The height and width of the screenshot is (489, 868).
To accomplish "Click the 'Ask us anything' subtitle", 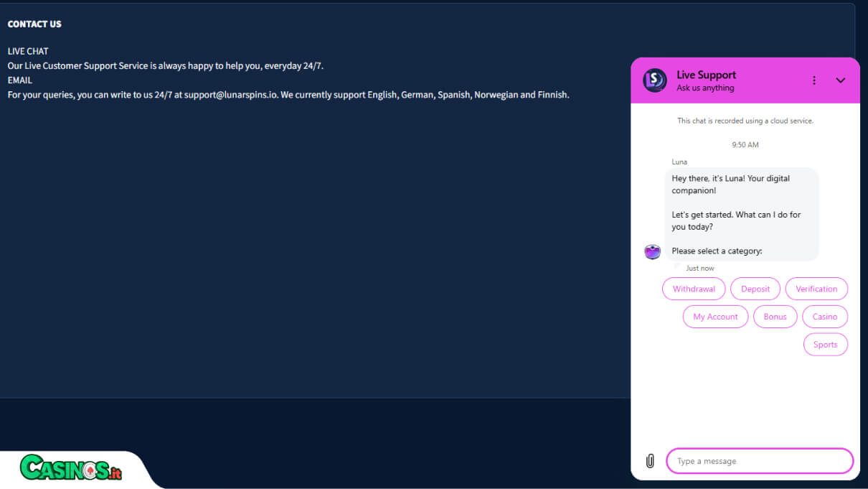I will 705,88.
